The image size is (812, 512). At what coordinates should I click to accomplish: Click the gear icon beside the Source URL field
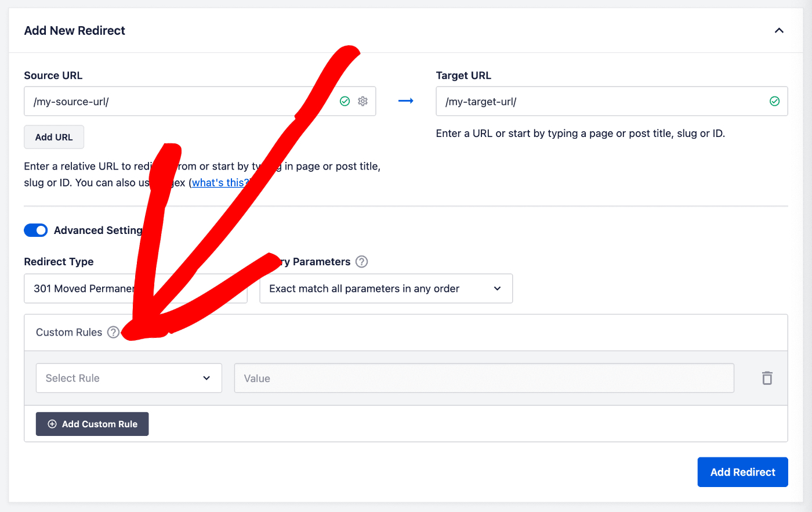pos(362,100)
